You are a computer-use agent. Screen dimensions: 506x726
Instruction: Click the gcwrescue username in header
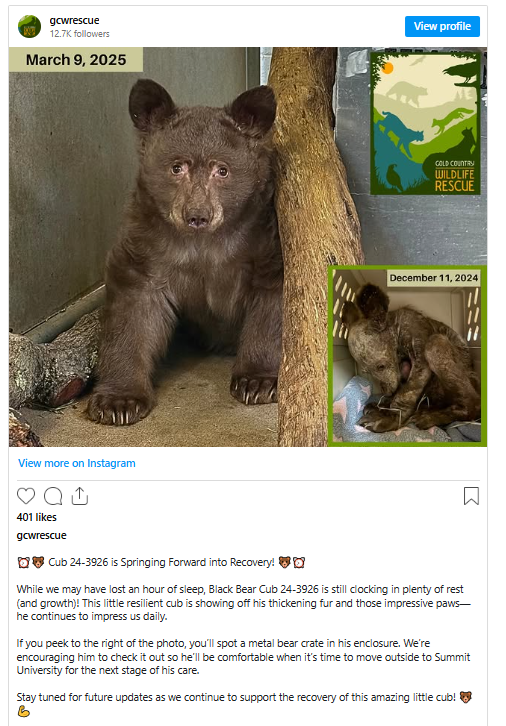coord(74,20)
